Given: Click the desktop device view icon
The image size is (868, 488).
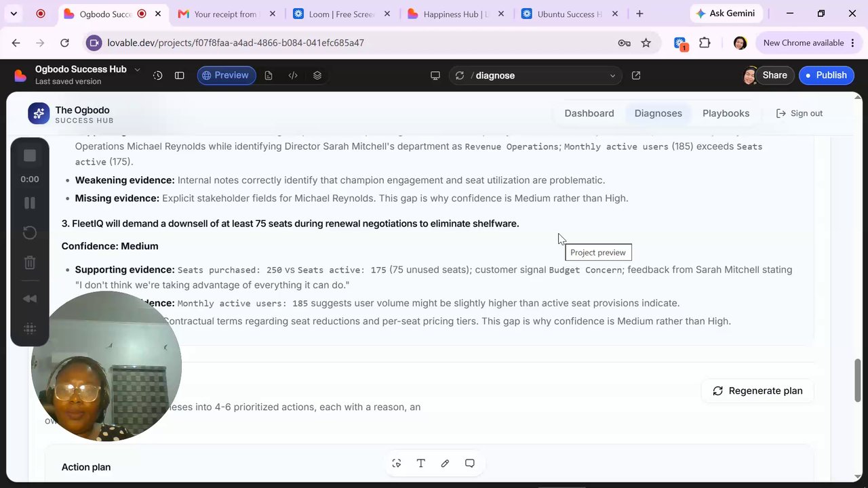Looking at the screenshot, I should pyautogui.click(x=435, y=75).
